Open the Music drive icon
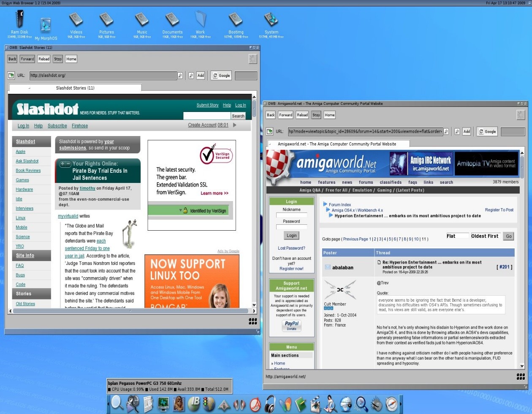Screen dimensions: 532x414 tap(142, 20)
